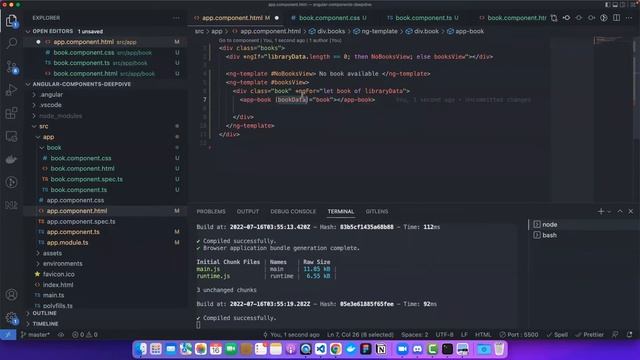This screenshot has height=360, width=640.
Task: Expand the node_modules folder
Action: (x=60, y=116)
